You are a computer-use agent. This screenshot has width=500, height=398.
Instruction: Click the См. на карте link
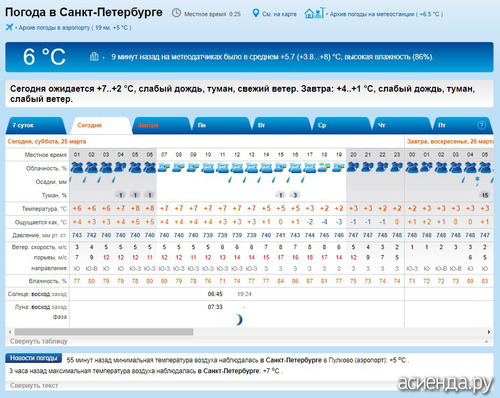[x=279, y=14]
